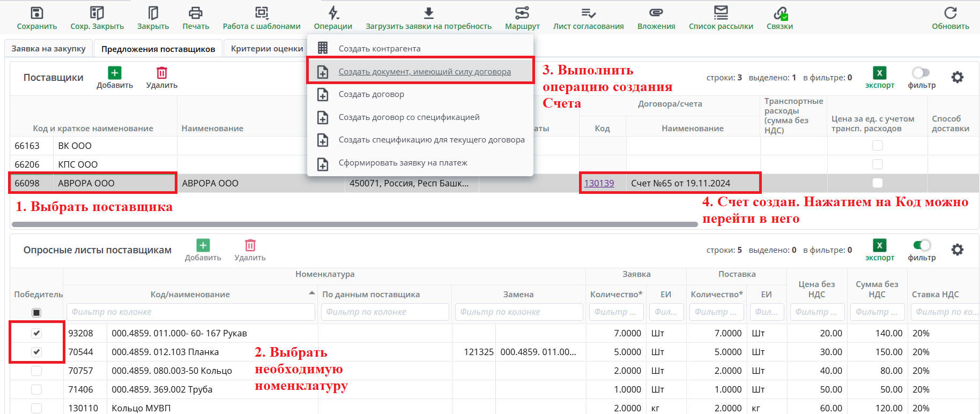
Task: Enable the filter toggle in Suppliers panel
Action: (x=921, y=73)
